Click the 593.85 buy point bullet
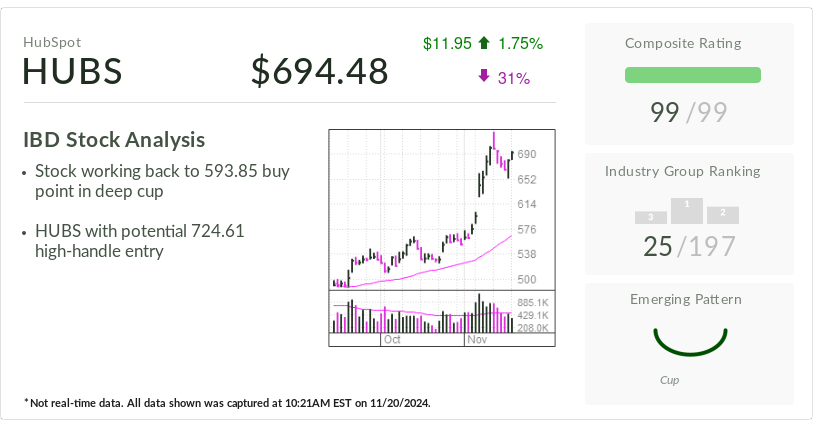Image resolution: width=816 pixels, height=430 pixels. 161,181
